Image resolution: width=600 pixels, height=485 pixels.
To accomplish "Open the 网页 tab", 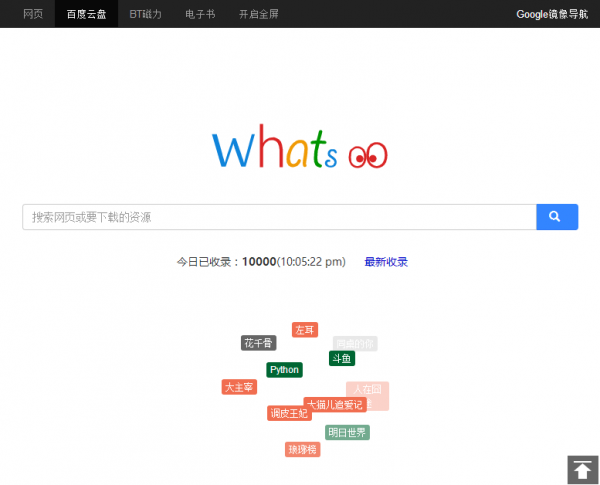I will 33,14.
